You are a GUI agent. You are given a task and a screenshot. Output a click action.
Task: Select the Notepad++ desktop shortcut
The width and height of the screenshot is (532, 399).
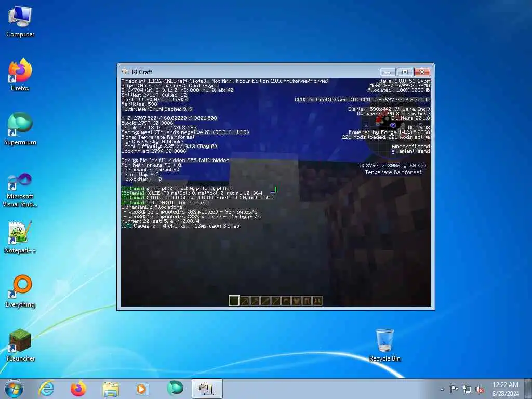point(20,237)
